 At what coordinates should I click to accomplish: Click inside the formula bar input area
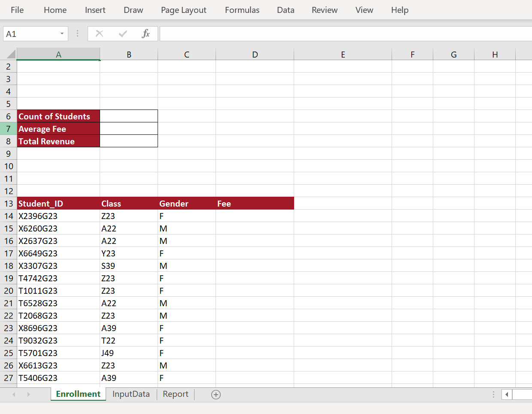point(301,33)
